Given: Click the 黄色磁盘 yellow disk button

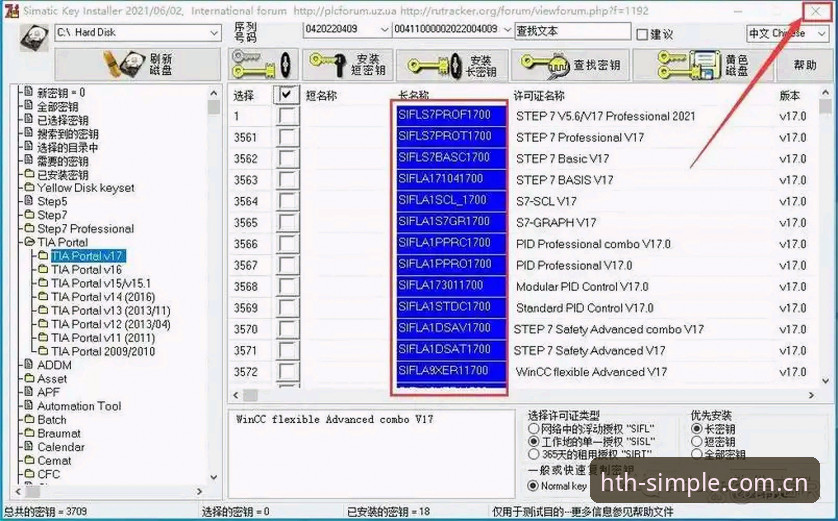Looking at the screenshot, I should pos(703,65).
